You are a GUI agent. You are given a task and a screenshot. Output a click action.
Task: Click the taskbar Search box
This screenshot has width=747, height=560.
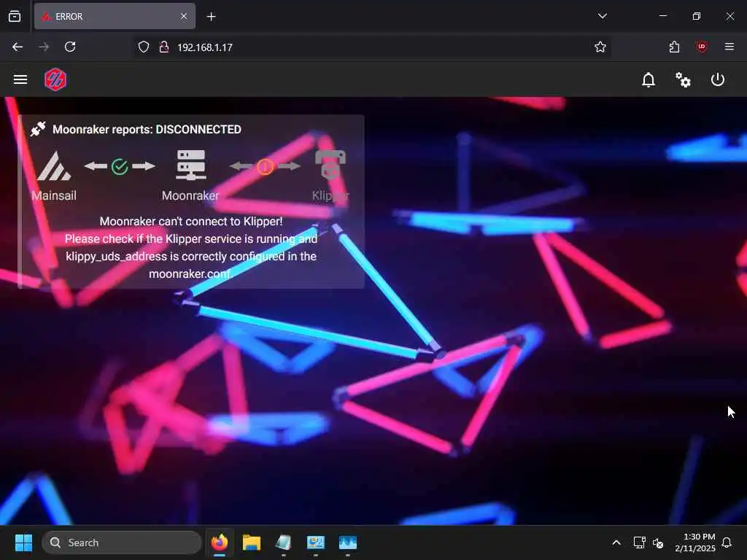[x=122, y=542]
